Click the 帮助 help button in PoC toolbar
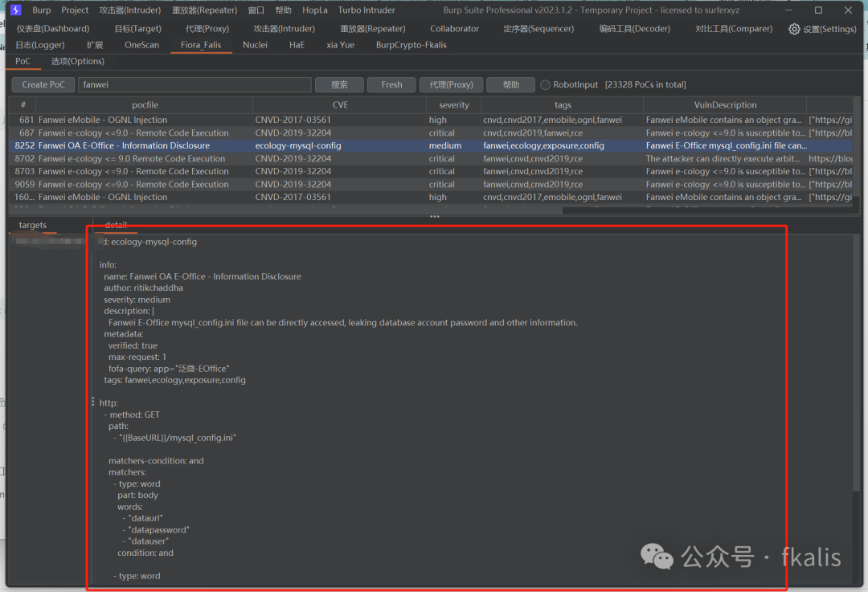Image resolution: width=868 pixels, height=592 pixels. 511,84
